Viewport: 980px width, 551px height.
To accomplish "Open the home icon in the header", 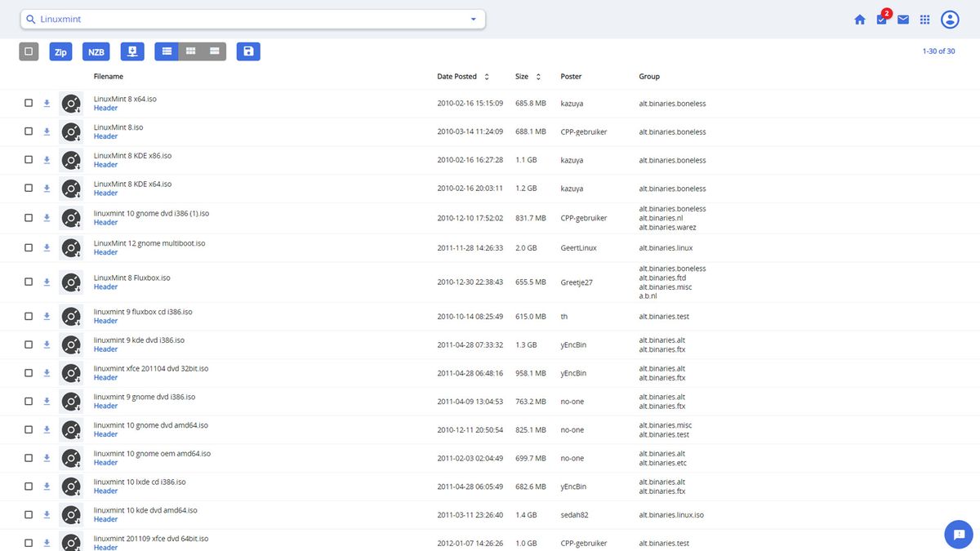I will tap(859, 18).
